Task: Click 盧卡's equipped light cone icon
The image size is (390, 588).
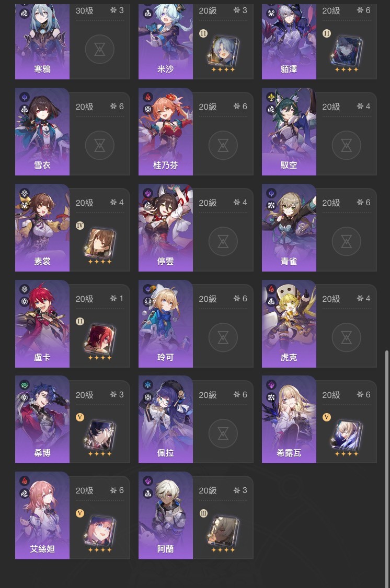Action: click(x=100, y=340)
